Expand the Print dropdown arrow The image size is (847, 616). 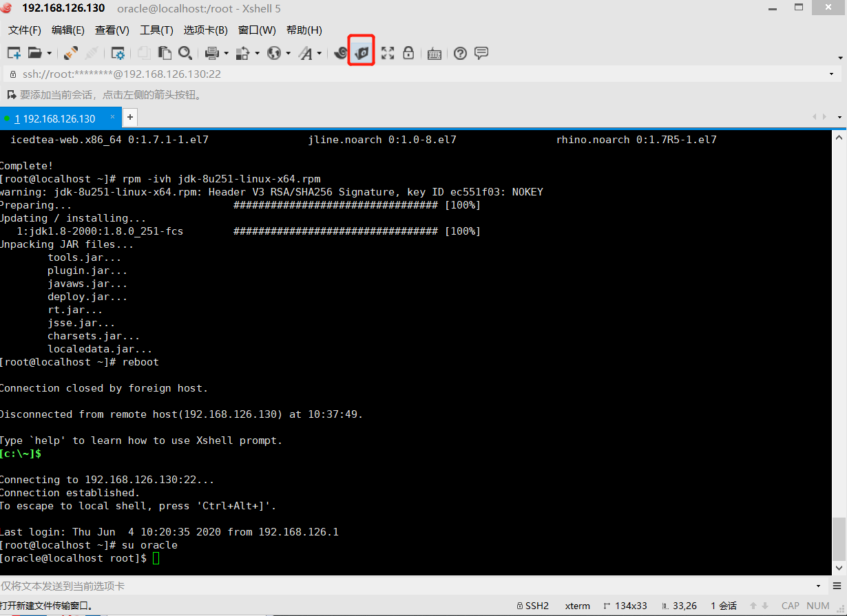click(x=225, y=53)
